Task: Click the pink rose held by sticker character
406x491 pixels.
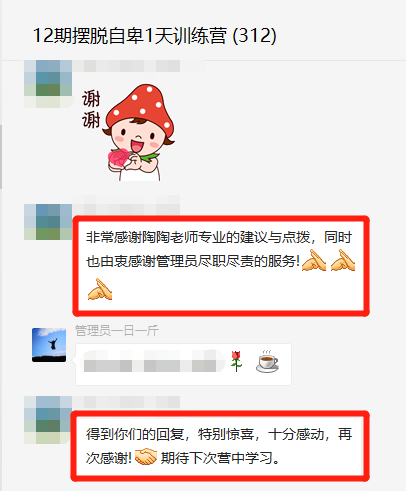Action: (x=118, y=158)
